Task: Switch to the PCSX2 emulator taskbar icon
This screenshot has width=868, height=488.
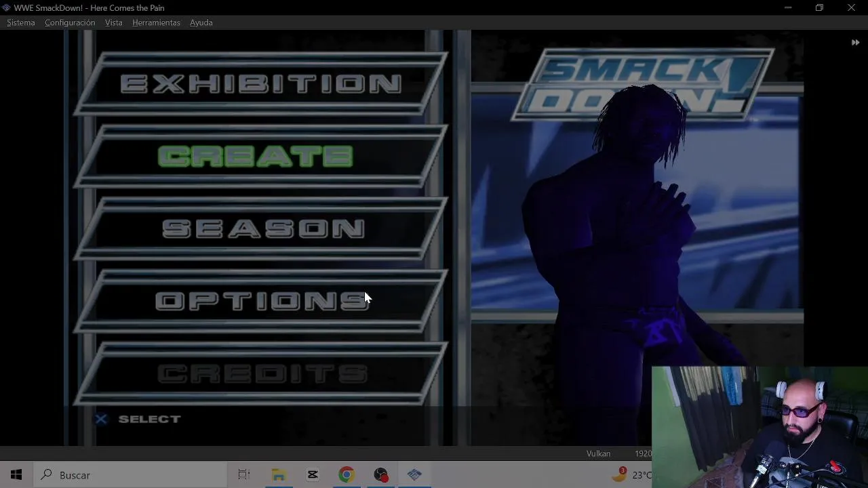Action: pos(414,475)
